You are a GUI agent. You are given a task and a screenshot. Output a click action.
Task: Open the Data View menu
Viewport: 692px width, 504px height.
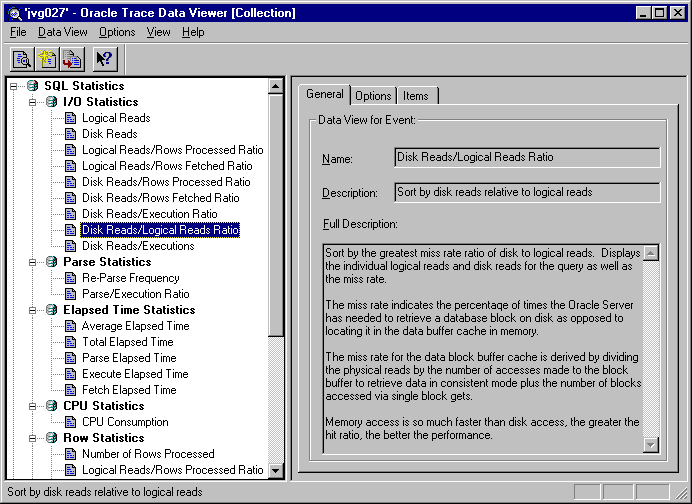click(63, 32)
